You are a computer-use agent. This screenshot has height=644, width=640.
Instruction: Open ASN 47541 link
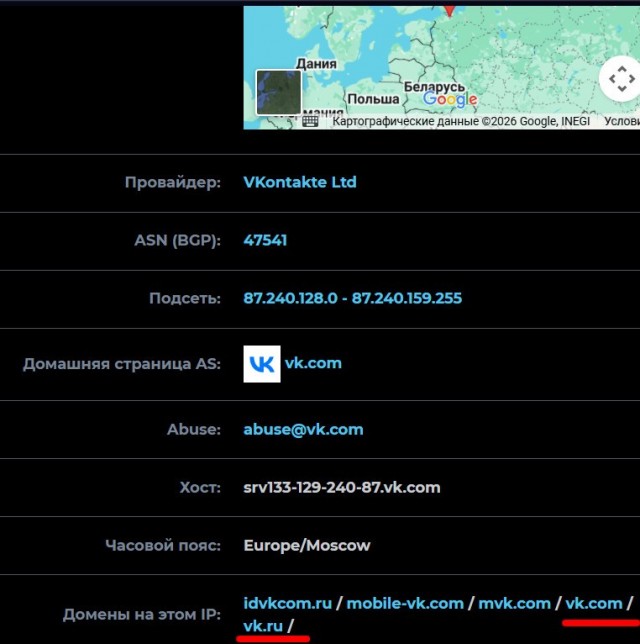pos(265,240)
